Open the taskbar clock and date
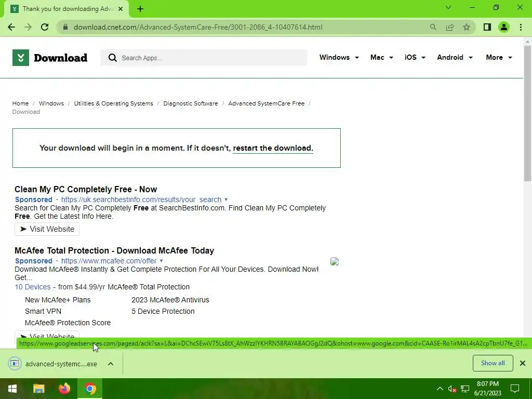This screenshot has width=532, height=399. pyautogui.click(x=487, y=389)
